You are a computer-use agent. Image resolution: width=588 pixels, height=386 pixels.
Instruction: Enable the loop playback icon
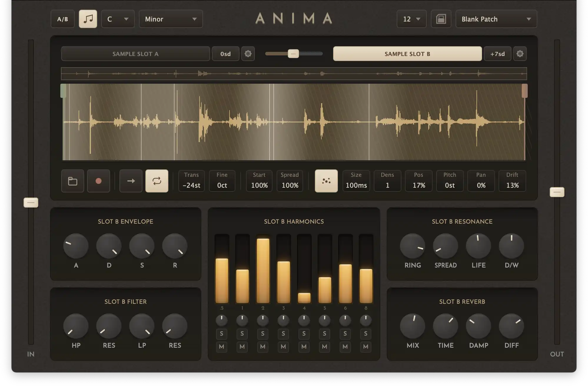(157, 181)
